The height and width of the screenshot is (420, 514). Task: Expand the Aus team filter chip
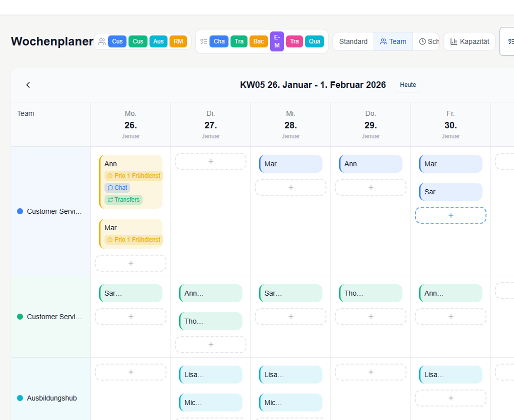[158, 41]
